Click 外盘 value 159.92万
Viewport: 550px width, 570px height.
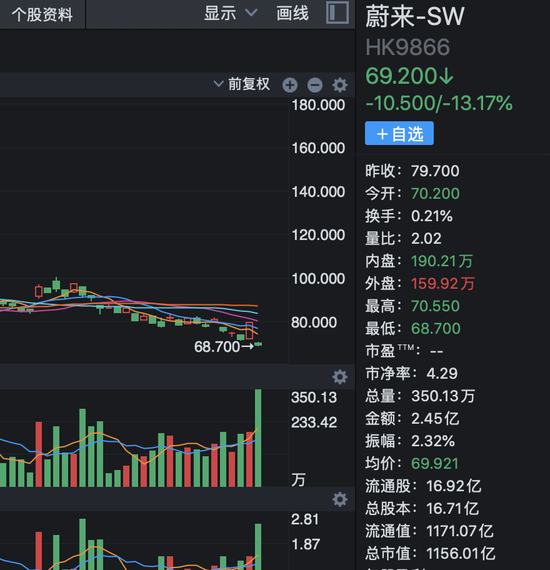pos(443,284)
